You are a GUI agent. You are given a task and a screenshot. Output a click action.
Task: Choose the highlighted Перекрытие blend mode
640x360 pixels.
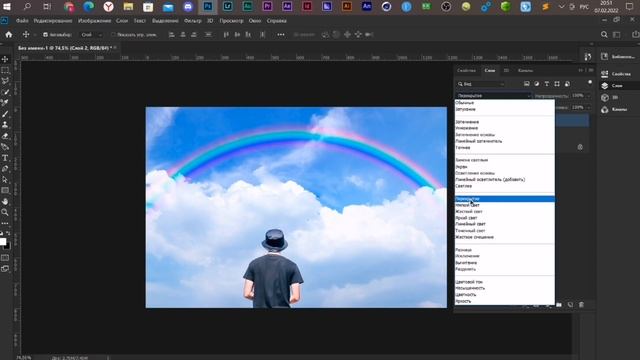(x=505, y=199)
